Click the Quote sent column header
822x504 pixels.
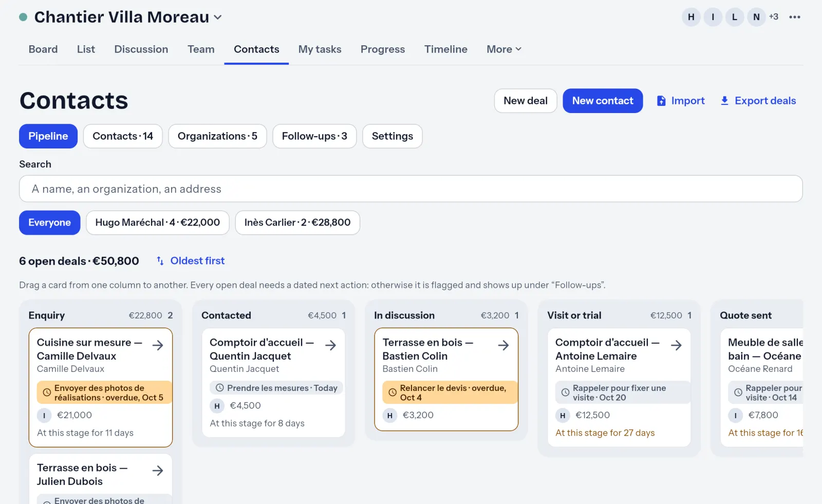tap(745, 315)
